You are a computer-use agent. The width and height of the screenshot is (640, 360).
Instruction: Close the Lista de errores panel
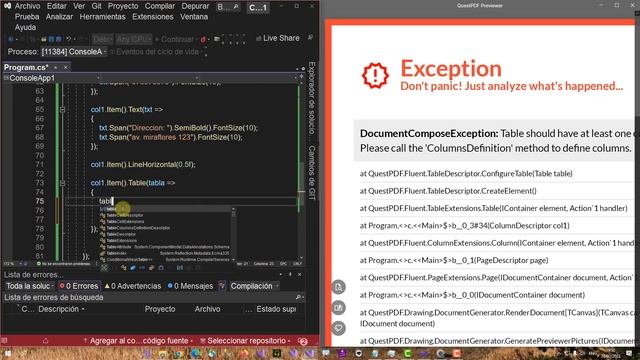(x=300, y=275)
